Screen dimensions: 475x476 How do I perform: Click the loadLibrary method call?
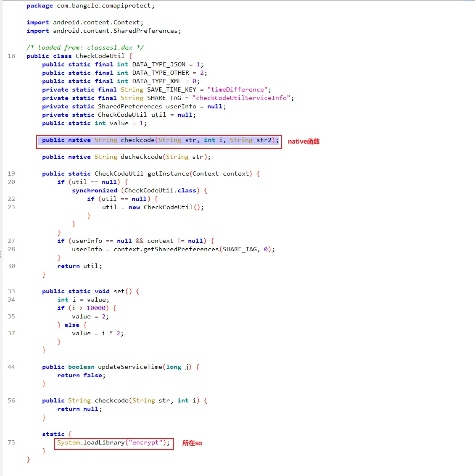pyautogui.click(x=104, y=443)
